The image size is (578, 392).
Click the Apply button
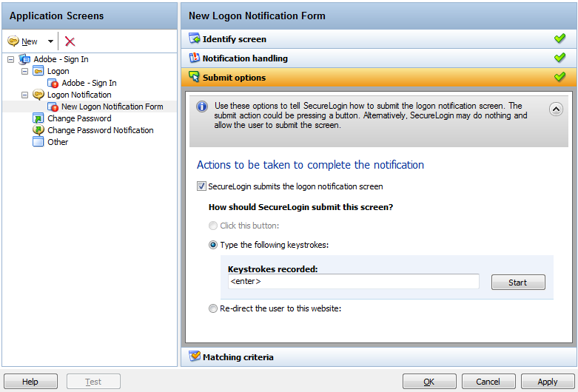point(548,382)
